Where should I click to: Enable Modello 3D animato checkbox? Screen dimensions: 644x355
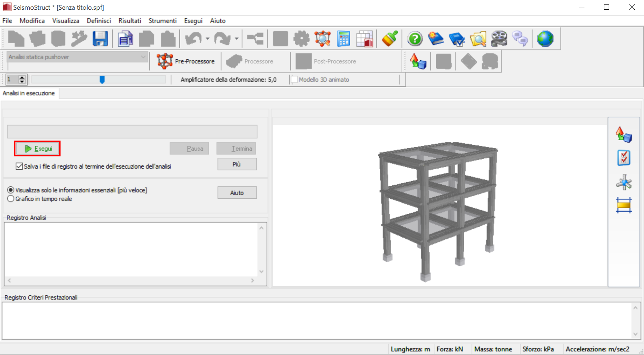(x=294, y=80)
